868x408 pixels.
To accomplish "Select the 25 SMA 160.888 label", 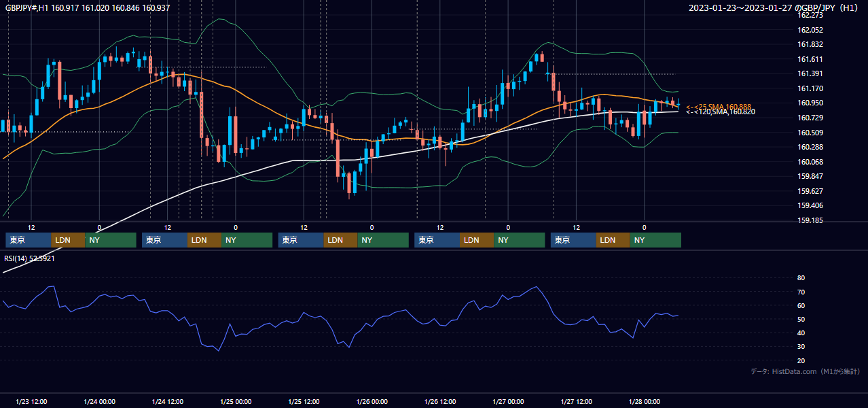I will coord(719,107).
